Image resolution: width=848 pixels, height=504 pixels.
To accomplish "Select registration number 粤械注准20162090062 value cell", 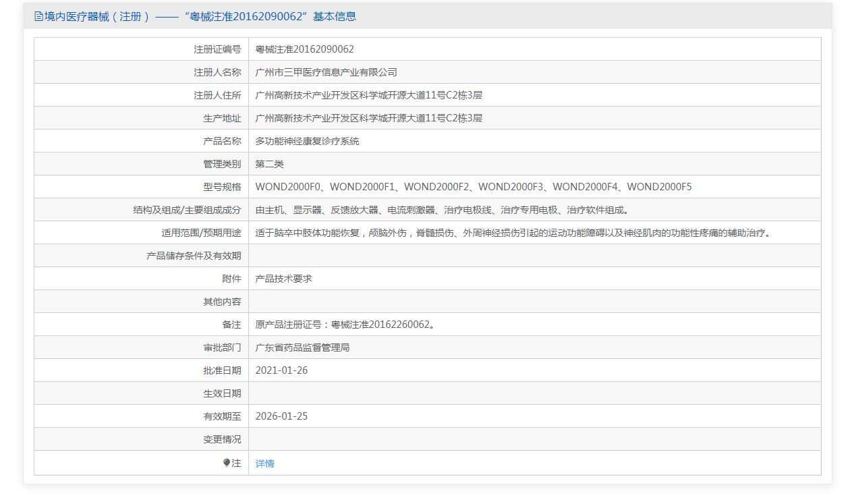I will coord(304,49).
